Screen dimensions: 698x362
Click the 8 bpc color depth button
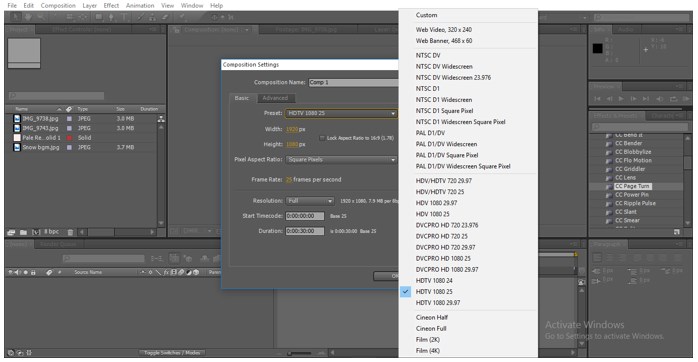[51, 232]
